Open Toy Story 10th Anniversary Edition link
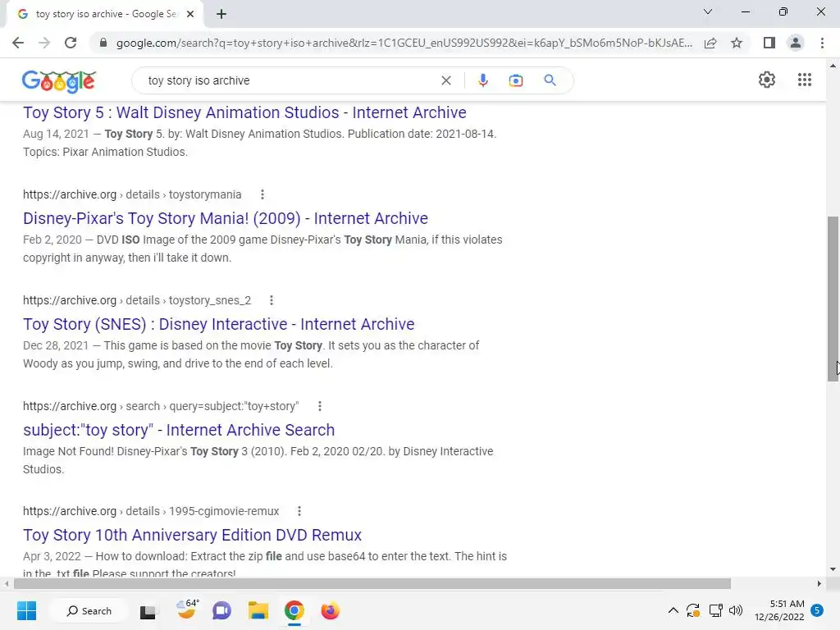Viewport: 840px width, 630px height. (192, 535)
